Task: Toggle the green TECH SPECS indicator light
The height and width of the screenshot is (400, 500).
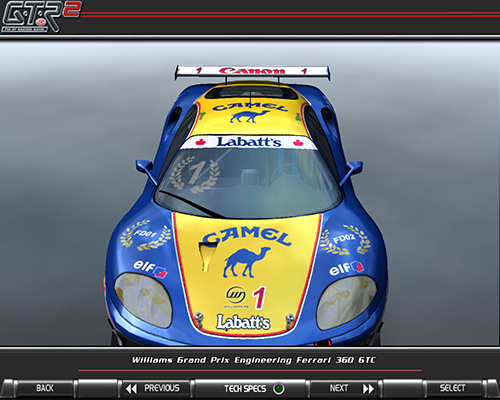Action: [x=279, y=389]
